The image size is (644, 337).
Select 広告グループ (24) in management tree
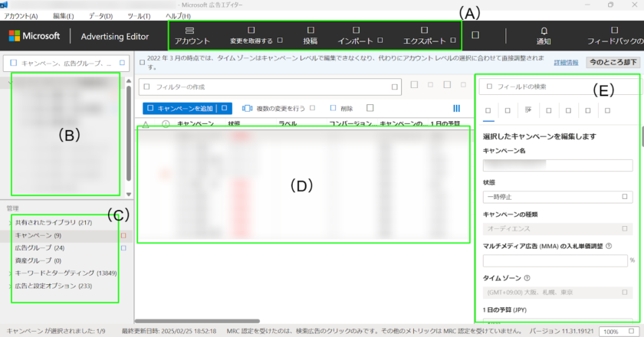pyautogui.click(x=39, y=247)
